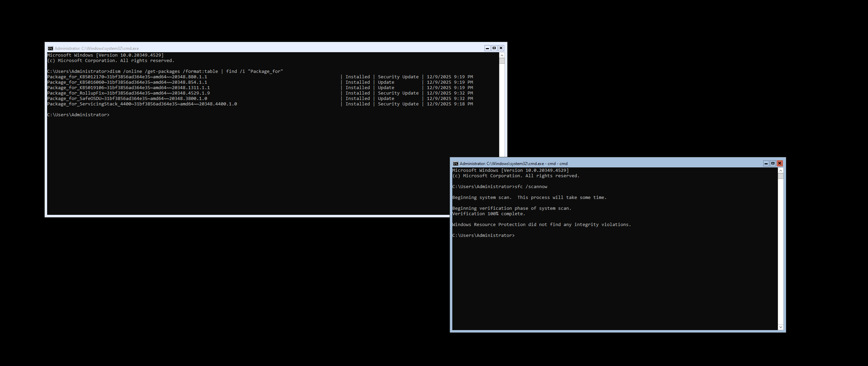
Task: Maximize the dism packages command window
Action: [494, 48]
